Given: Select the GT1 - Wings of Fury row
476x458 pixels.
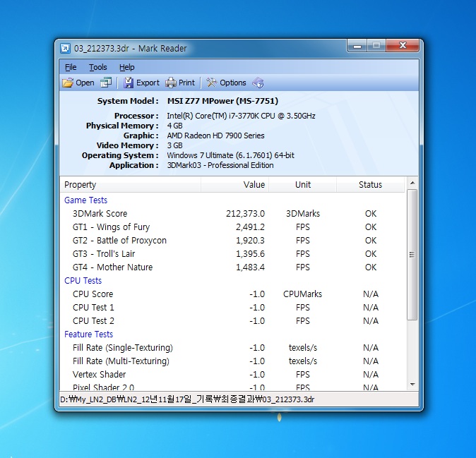Looking at the screenshot, I should (232, 227).
